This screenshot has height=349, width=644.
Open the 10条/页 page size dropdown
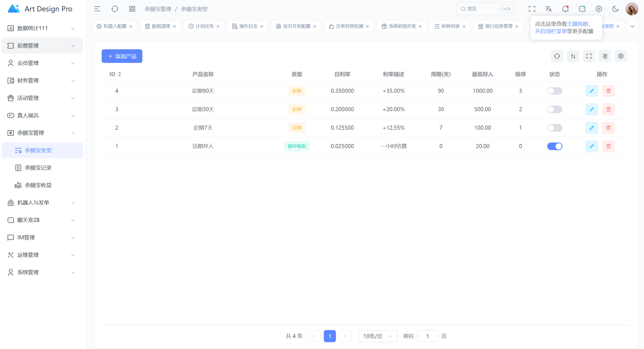[377, 336]
